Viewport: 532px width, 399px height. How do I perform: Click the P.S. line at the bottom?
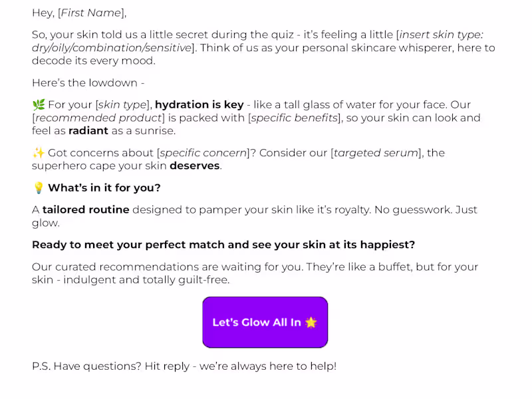(184, 366)
